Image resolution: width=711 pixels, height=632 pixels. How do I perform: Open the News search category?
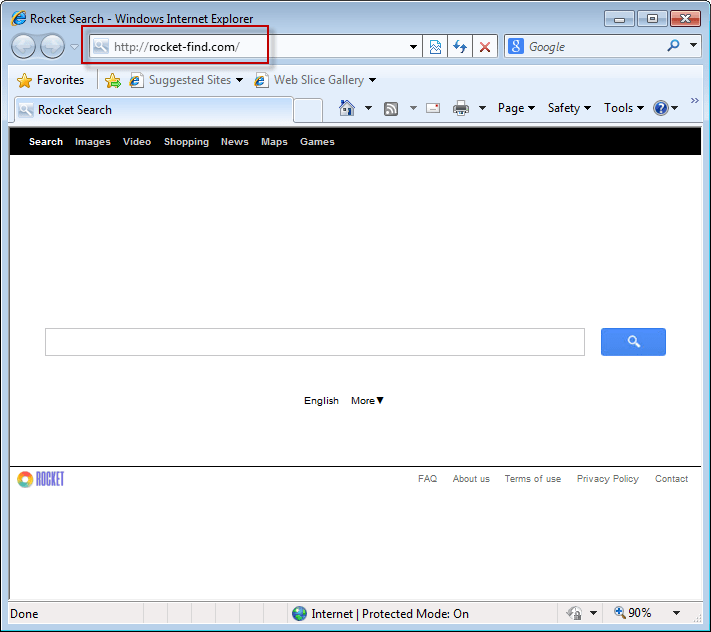coord(234,141)
